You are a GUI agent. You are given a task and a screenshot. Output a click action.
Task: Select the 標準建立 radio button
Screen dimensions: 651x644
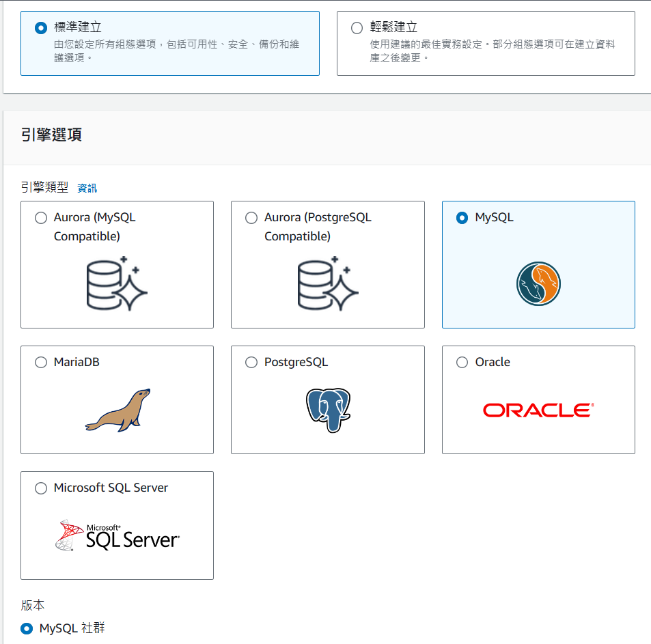coord(41,28)
